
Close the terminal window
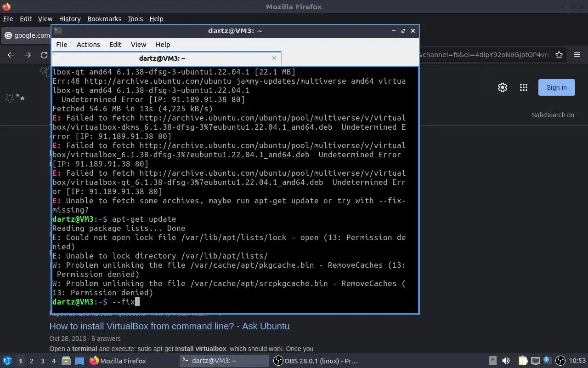tap(413, 31)
